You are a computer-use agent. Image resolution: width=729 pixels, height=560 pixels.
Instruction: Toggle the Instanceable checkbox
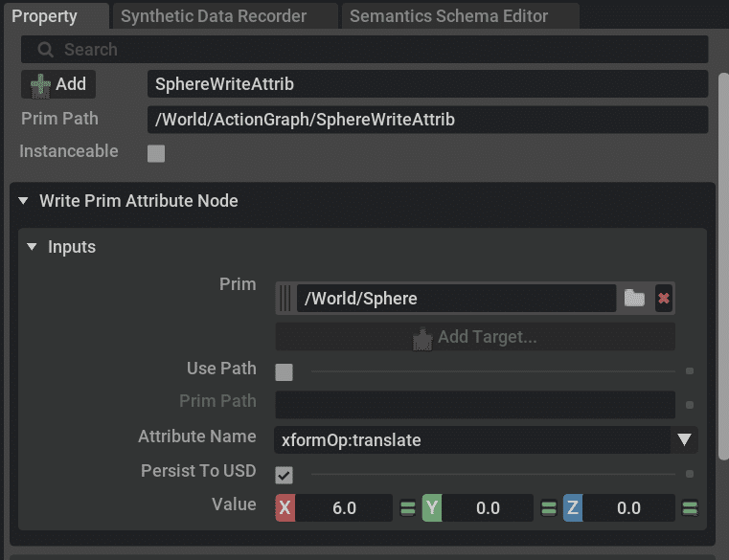(x=156, y=153)
